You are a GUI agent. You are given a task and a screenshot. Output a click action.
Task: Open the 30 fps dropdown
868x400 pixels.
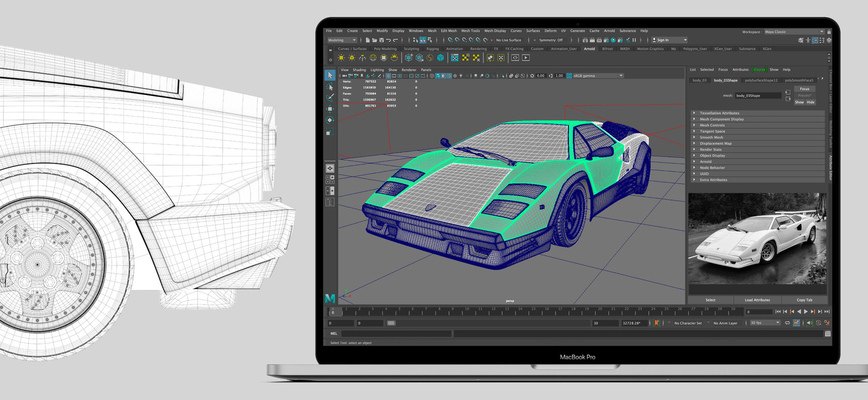[765, 323]
